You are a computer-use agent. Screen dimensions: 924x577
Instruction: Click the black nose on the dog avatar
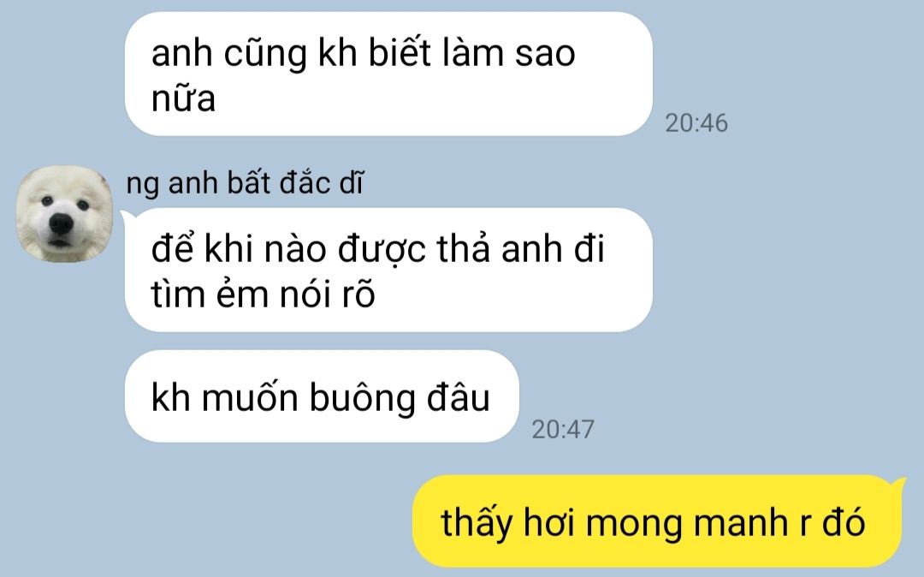(x=61, y=223)
